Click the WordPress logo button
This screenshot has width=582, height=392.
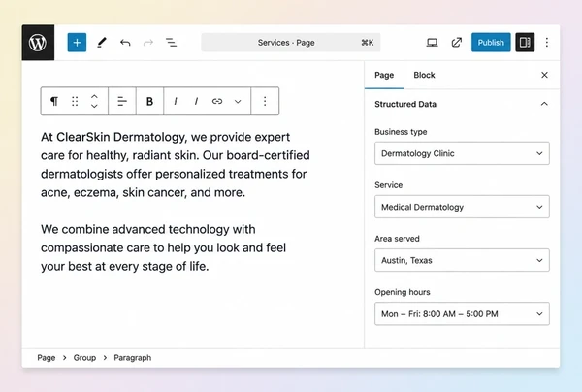pos(38,43)
